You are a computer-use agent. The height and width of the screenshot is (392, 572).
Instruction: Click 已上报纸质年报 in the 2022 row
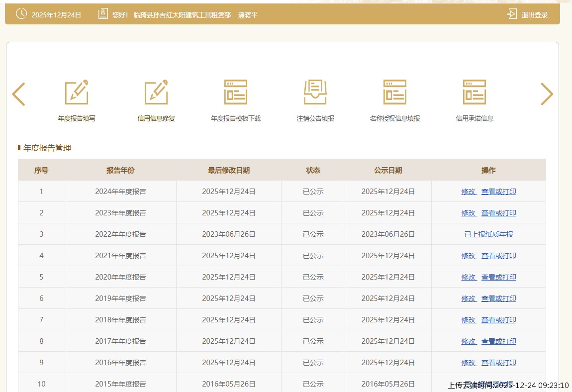pos(488,234)
